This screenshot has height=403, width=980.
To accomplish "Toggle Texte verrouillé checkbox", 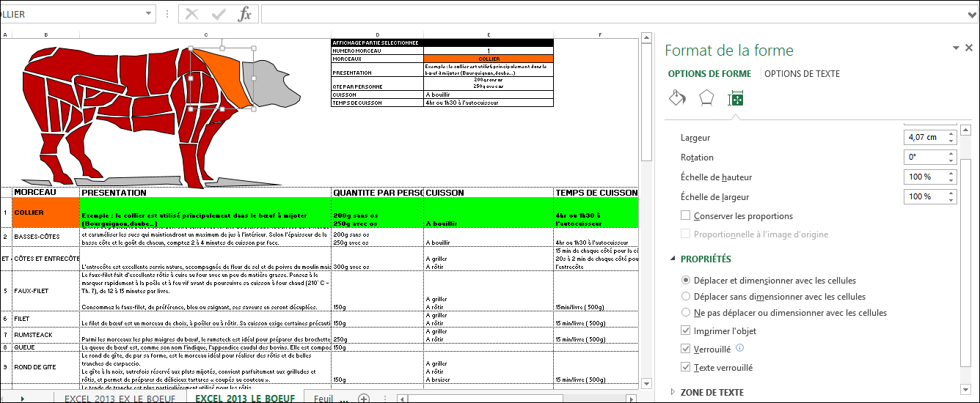I will pyautogui.click(x=686, y=367).
